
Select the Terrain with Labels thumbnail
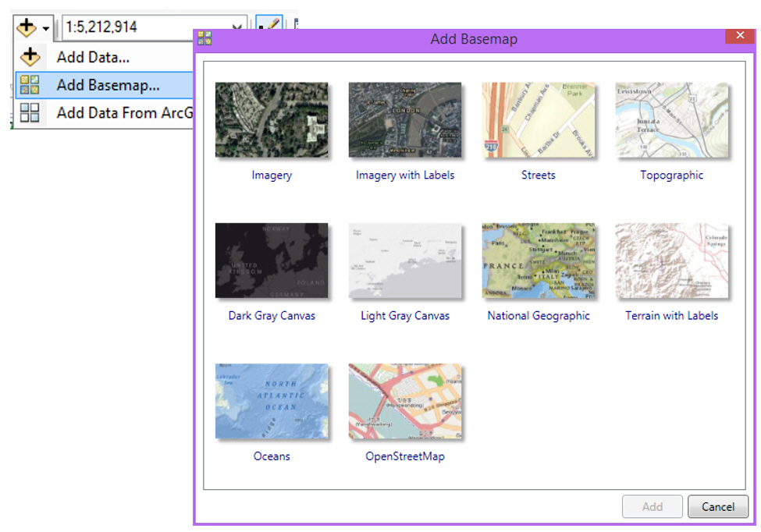[x=672, y=261]
